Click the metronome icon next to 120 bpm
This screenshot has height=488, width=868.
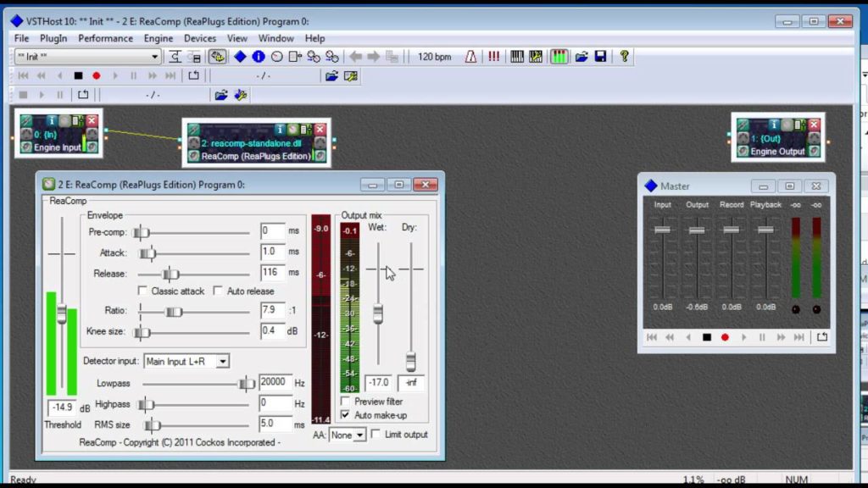(x=470, y=57)
